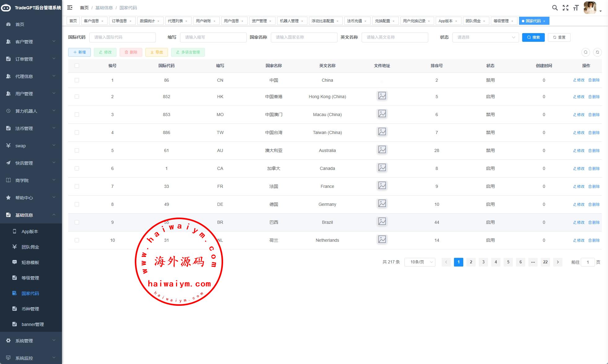
Task: Click the 国际代码 input field
Action: click(122, 37)
